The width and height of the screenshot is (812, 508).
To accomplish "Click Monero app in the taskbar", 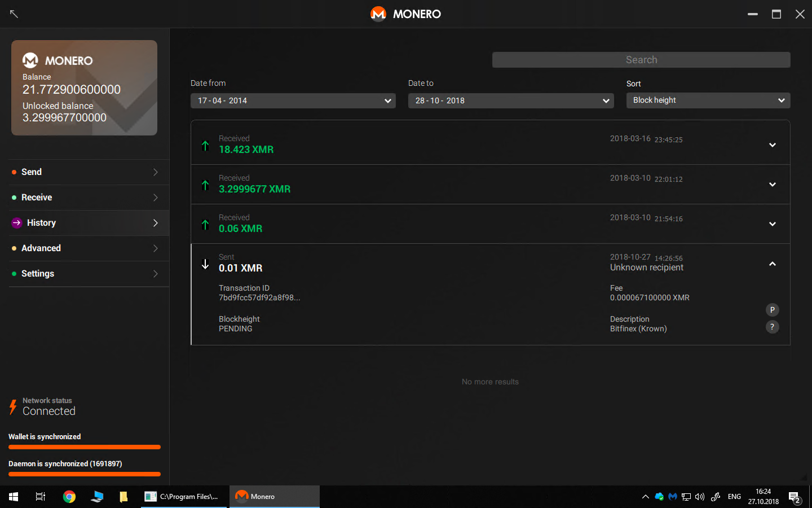I will [274, 497].
